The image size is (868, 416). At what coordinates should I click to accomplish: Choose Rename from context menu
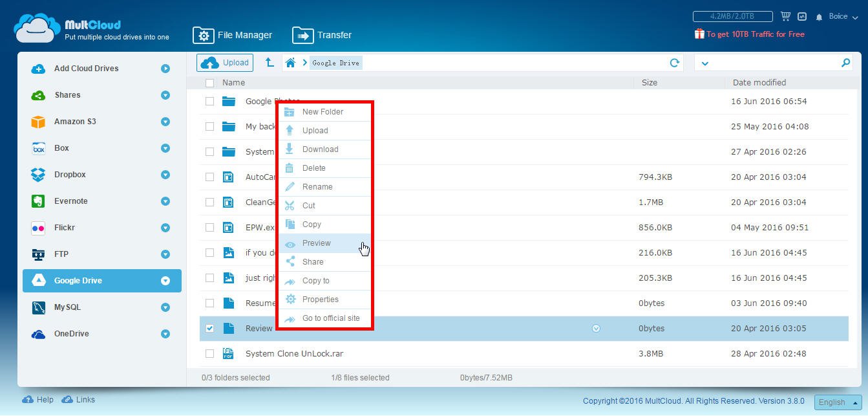pyautogui.click(x=325, y=187)
